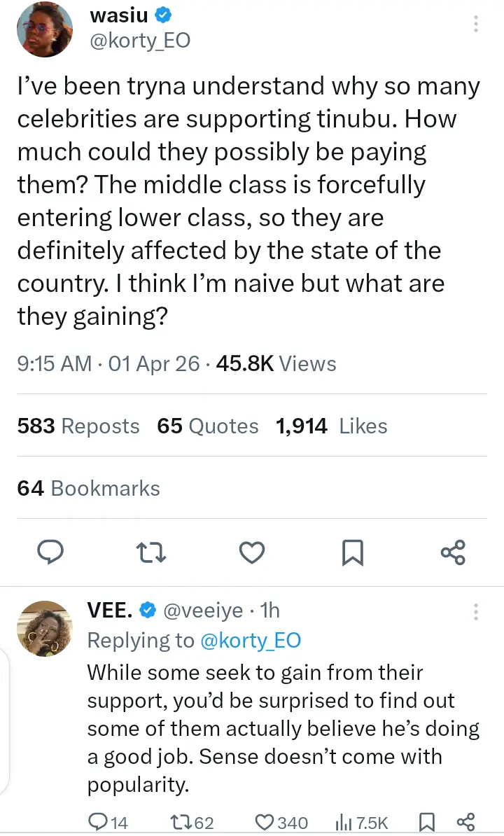The image size is (504, 836).
Task: Like VEE.'s reply
Action: (263, 822)
